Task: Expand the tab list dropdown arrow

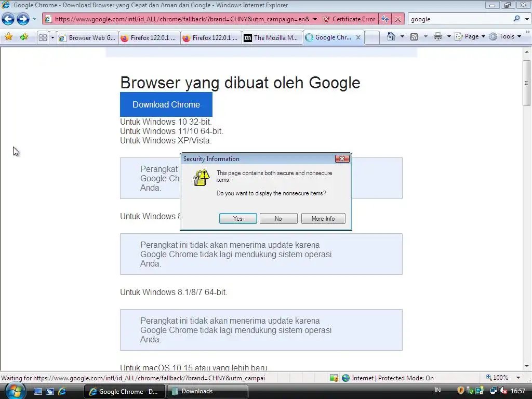Action: click(x=52, y=37)
